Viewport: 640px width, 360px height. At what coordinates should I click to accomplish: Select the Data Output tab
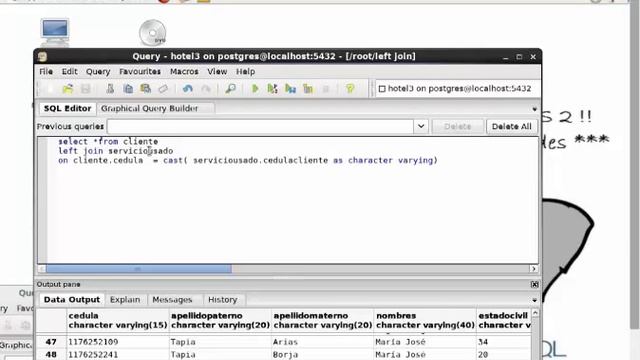[71, 300]
